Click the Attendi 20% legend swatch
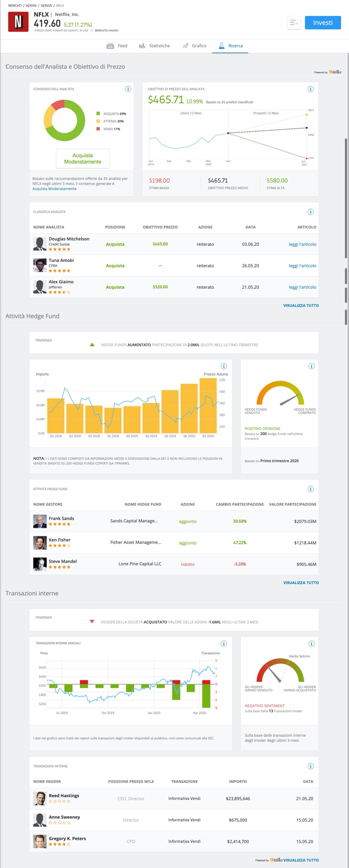 click(98, 121)
